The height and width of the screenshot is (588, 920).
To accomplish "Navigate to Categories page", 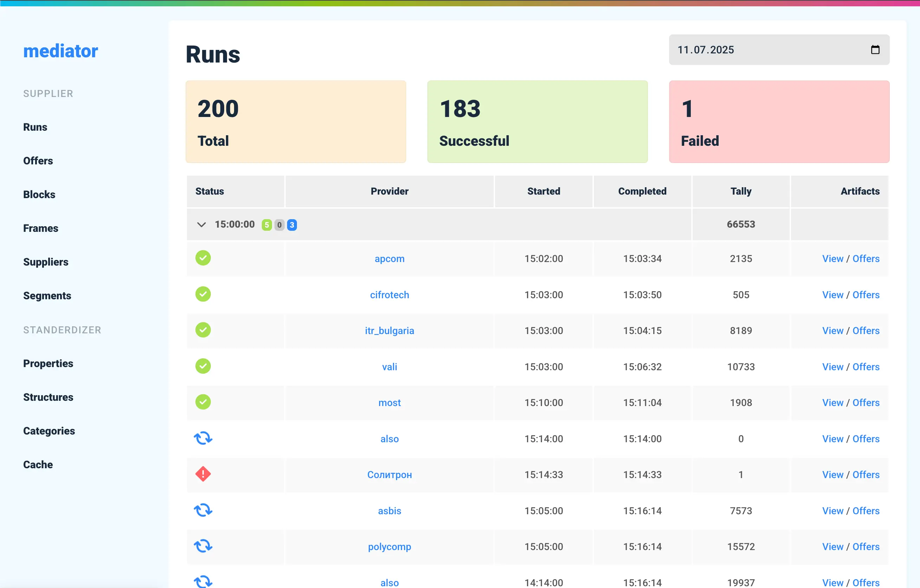I will point(49,431).
